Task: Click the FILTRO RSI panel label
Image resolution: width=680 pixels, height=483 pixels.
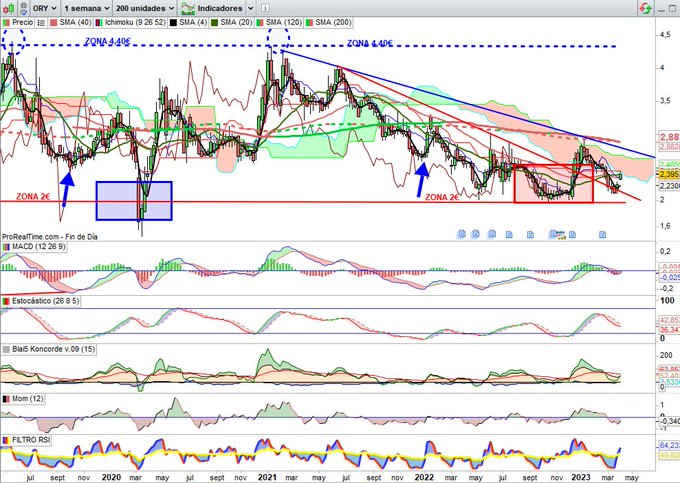Action: pyautogui.click(x=26, y=440)
